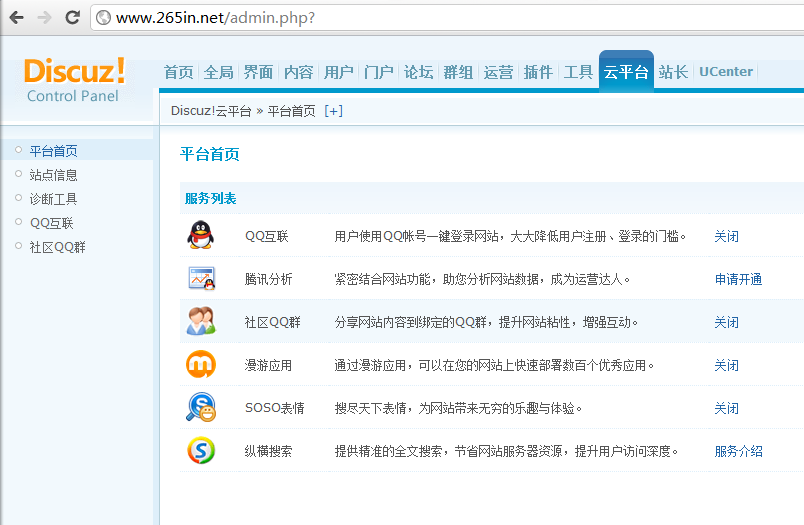Select the 云平台 tab
This screenshot has width=804, height=525.
coord(626,71)
